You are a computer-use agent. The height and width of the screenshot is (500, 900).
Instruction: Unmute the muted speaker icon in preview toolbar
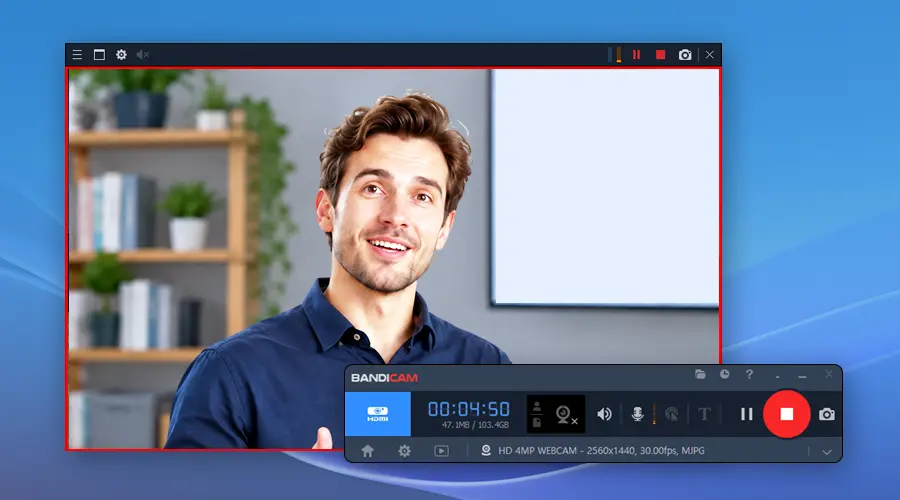[142, 55]
